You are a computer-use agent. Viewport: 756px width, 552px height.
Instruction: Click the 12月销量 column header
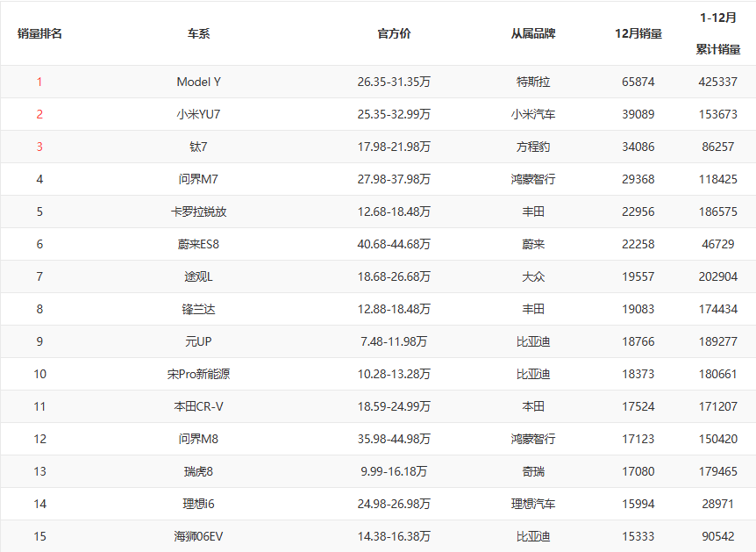(638, 33)
